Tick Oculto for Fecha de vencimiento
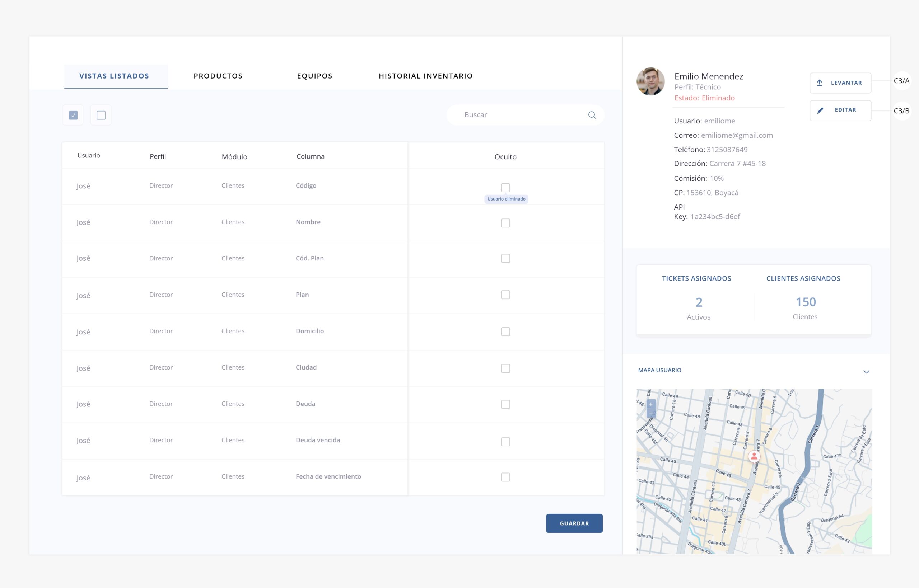Screen dimensions: 919x588 coord(505,477)
